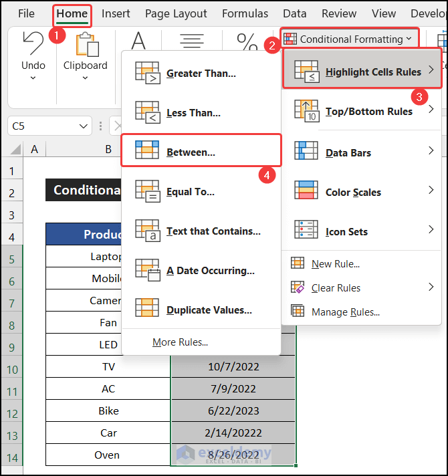
Task: Choose A Date Occurring... rule
Action: (x=201, y=270)
